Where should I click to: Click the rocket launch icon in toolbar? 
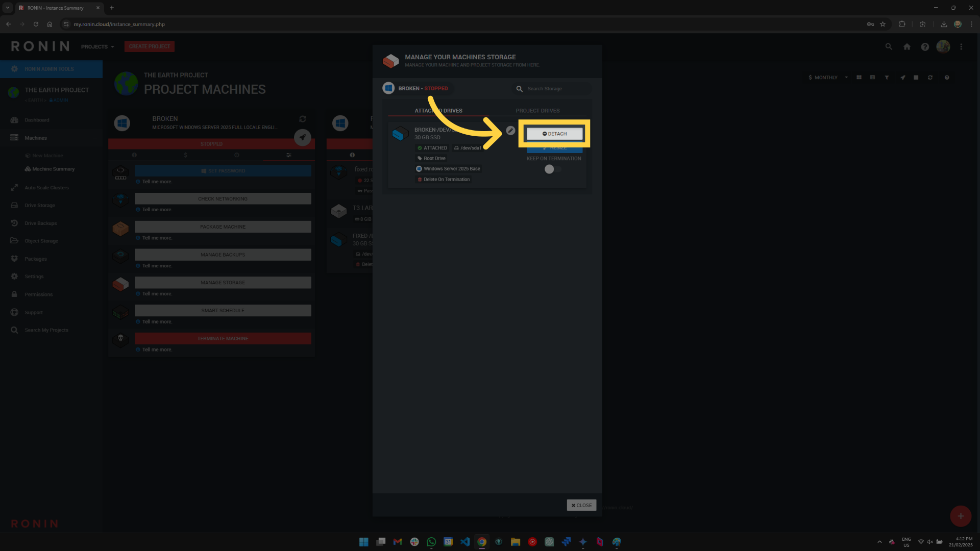tap(902, 78)
